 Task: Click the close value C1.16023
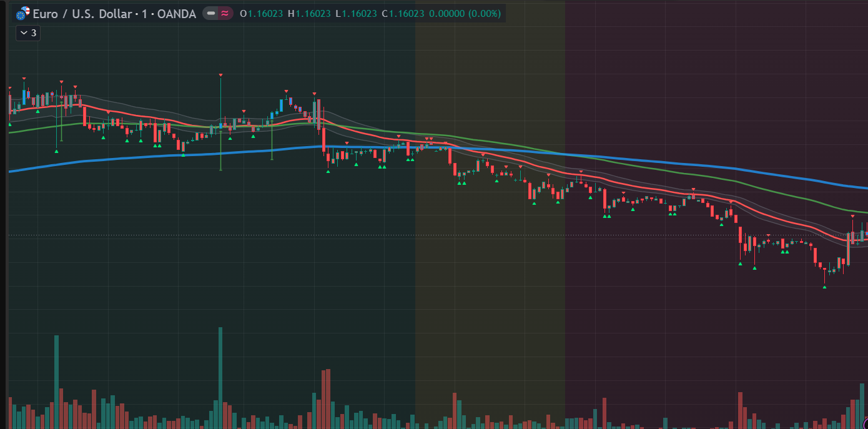coord(404,13)
